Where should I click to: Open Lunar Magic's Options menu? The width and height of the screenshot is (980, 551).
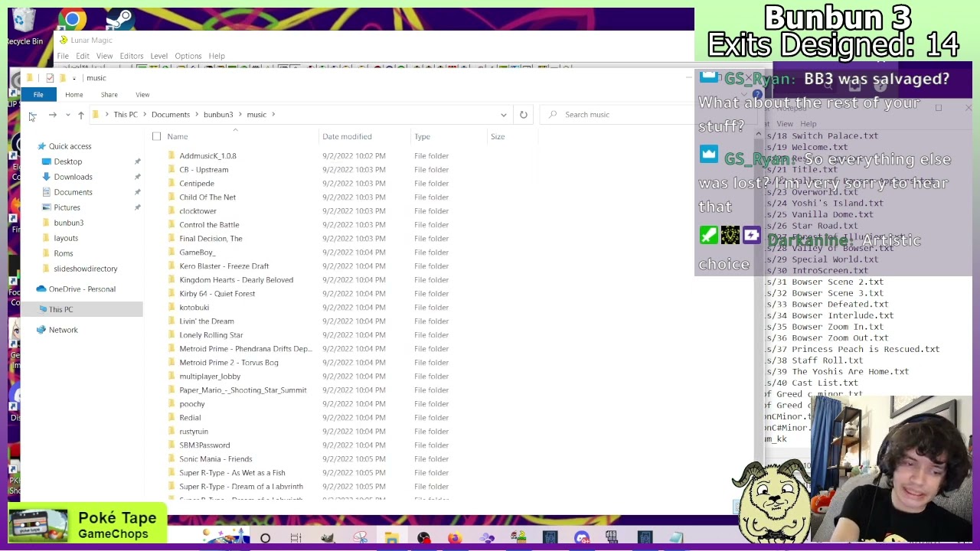[188, 56]
